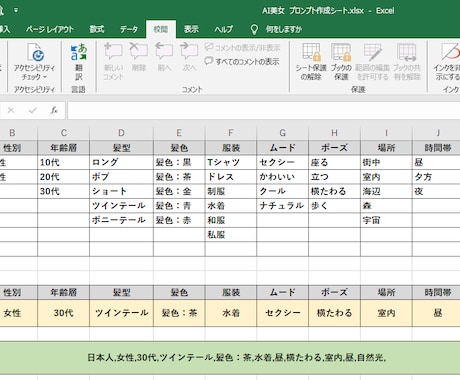Go to previous comment (前へ)
This screenshot has height=380, width=460.
(x=164, y=57)
